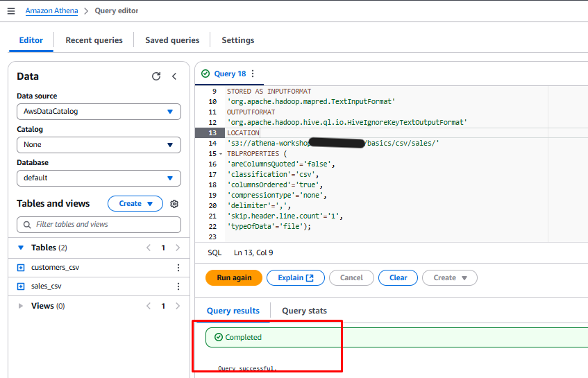The image size is (588, 378).
Task: Click the refresh data icon
Action: [156, 76]
